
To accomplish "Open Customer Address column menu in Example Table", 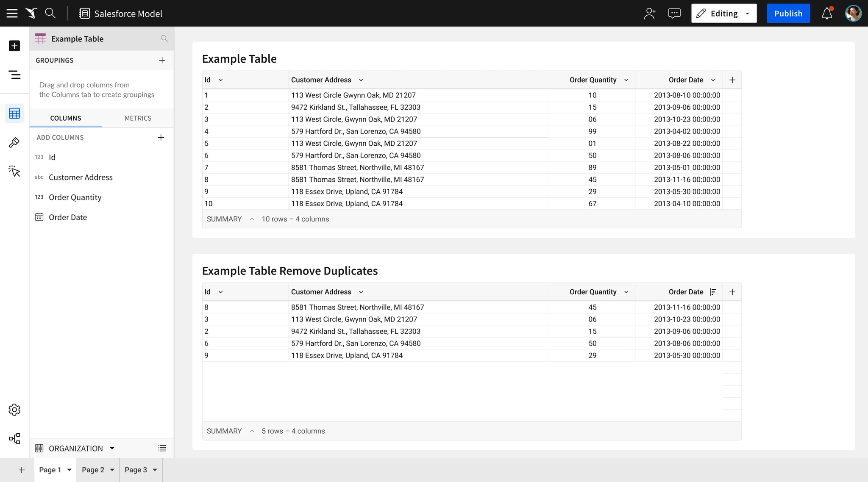I will (x=361, y=80).
